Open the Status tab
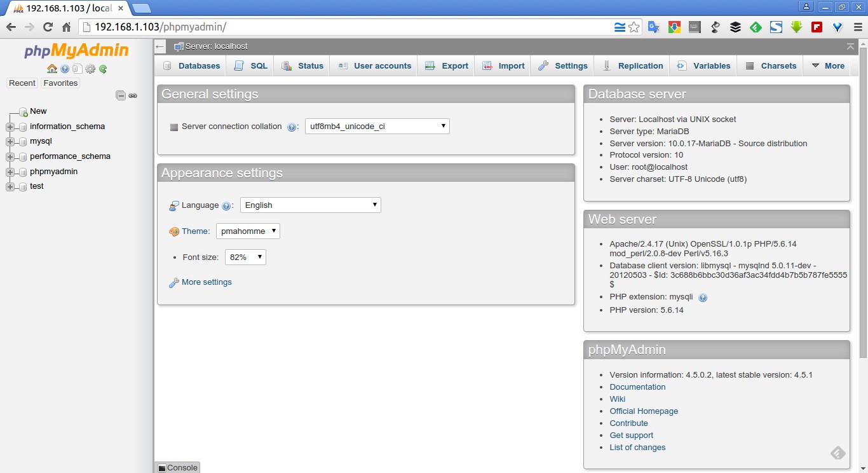The image size is (868, 473). (x=302, y=65)
